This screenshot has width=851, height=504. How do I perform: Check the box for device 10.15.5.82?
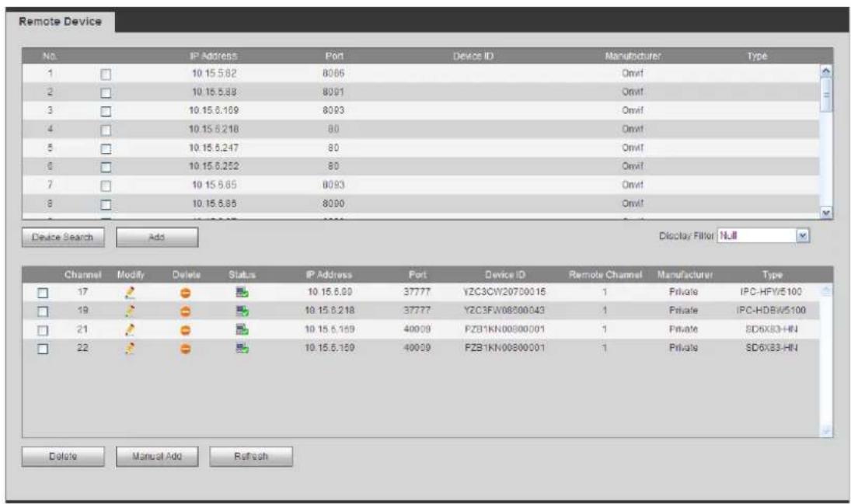pyautogui.click(x=106, y=75)
